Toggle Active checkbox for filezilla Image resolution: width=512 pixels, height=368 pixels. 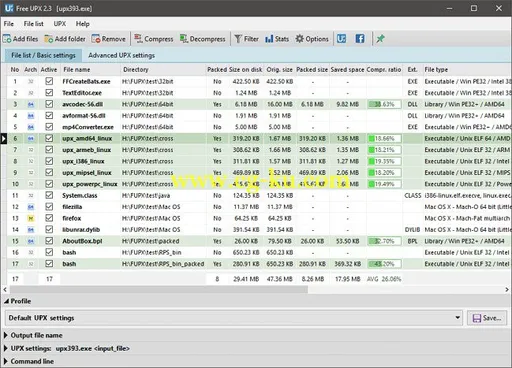point(49,206)
